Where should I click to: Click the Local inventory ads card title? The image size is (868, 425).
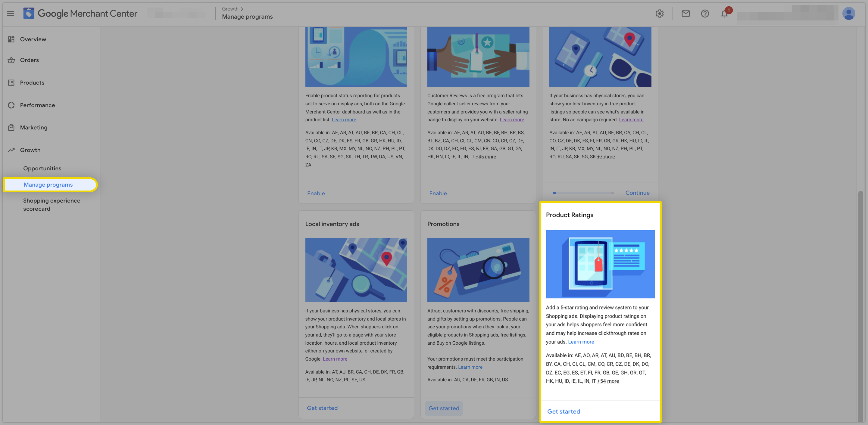pyautogui.click(x=332, y=224)
